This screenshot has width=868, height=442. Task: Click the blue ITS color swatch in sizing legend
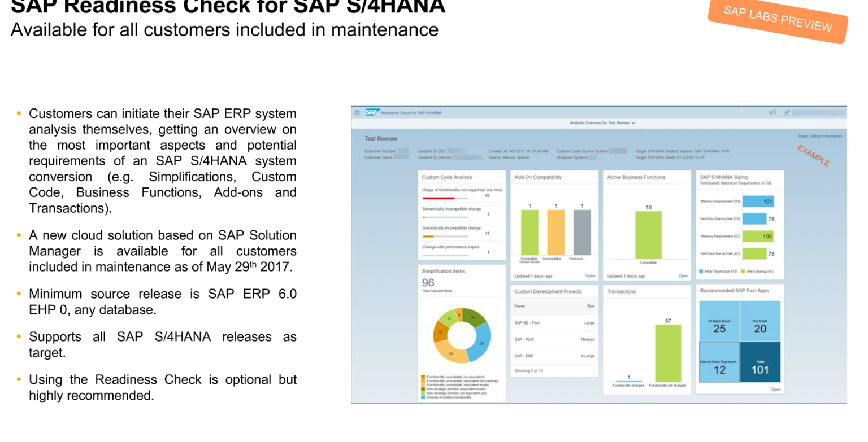701,272
